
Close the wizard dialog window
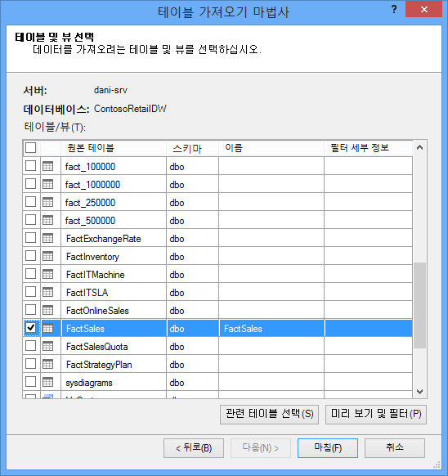coord(423,9)
